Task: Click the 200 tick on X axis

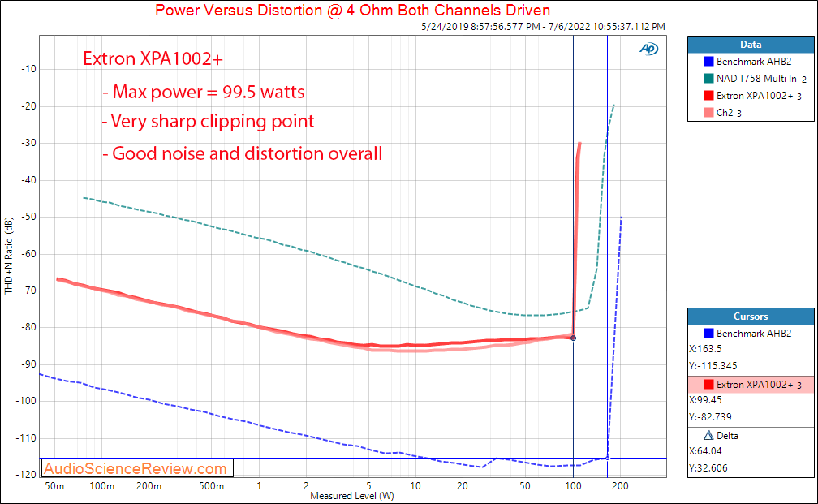Action: 620,486
